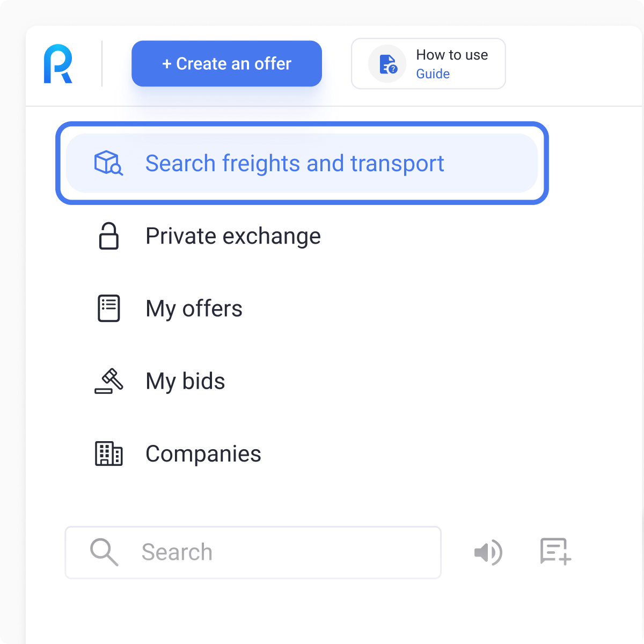This screenshot has height=644, width=644.
Task: Open the How to use Guide
Action: (428, 63)
